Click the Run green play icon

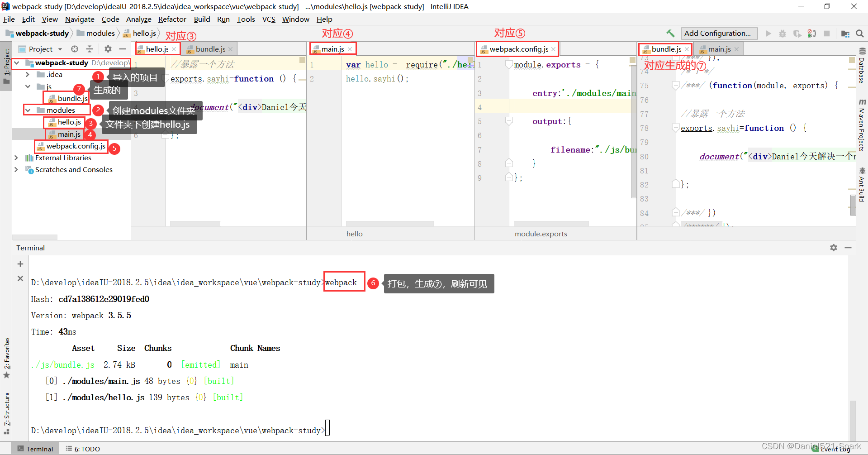768,34
